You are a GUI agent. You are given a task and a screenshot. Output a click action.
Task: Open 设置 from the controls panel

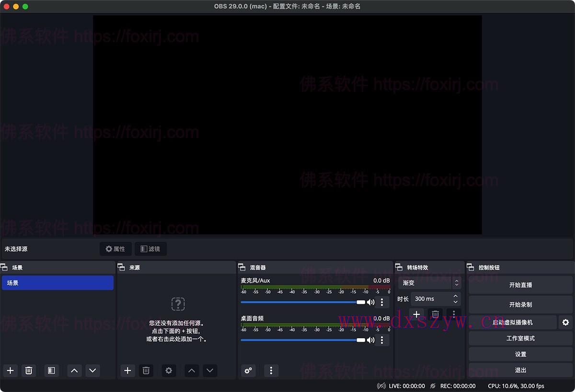tap(520, 354)
